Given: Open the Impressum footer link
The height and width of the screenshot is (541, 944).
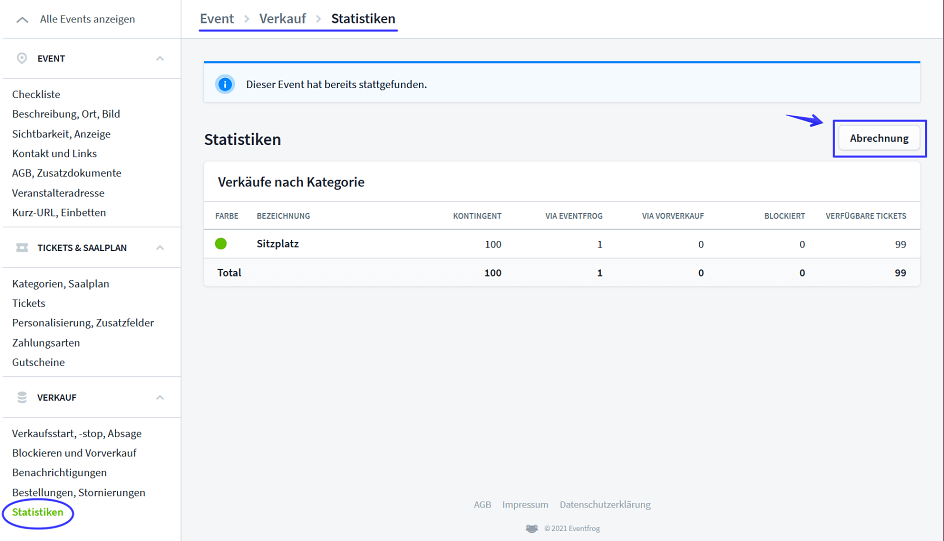Looking at the screenshot, I should coord(525,505).
